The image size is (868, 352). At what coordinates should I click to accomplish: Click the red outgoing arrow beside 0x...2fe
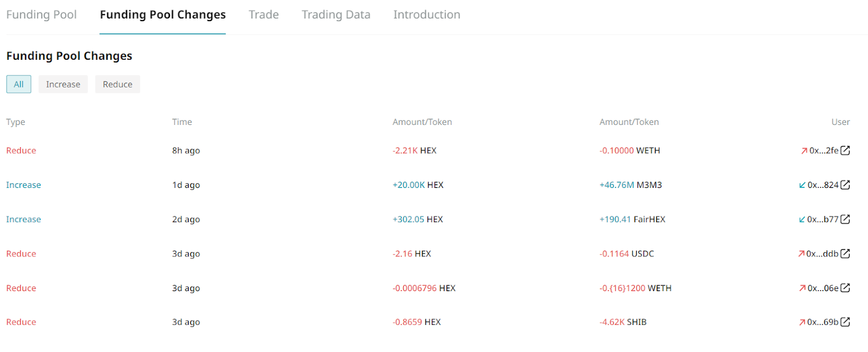pyautogui.click(x=804, y=151)
